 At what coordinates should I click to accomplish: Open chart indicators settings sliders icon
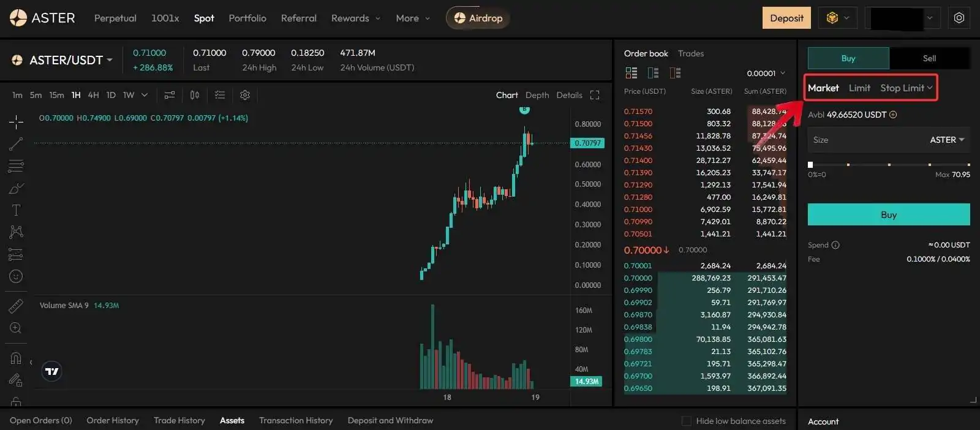170,95
